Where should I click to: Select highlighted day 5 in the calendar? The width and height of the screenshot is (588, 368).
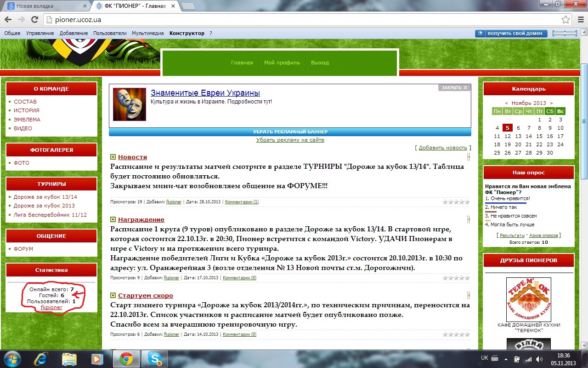tap(508, 128)
